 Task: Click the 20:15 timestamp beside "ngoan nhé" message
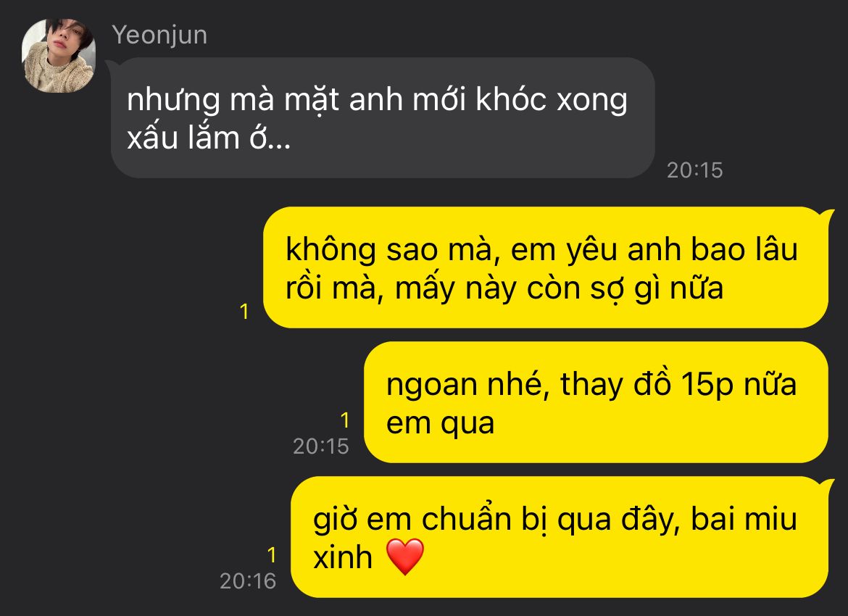pos(320,446)
